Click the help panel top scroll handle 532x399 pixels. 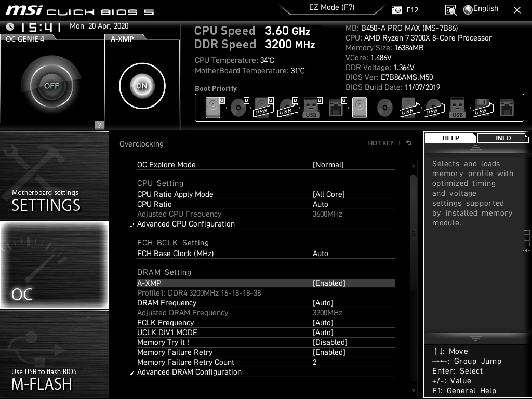476,148
